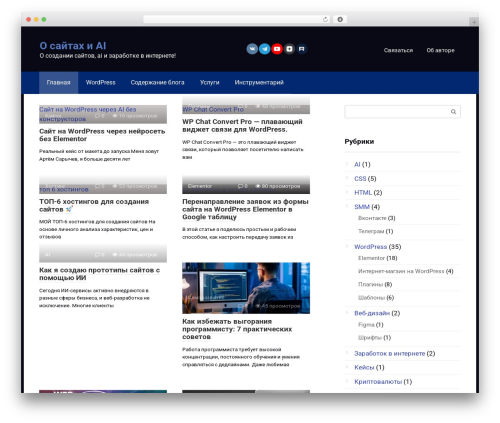Click the programmer at computer thumbnail

246,288
